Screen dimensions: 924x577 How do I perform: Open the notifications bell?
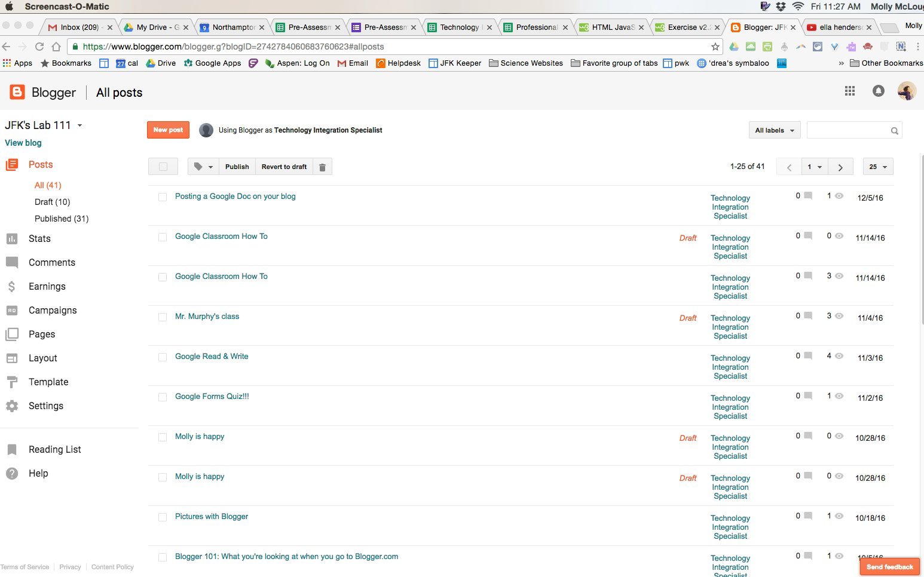click(878, 91)
